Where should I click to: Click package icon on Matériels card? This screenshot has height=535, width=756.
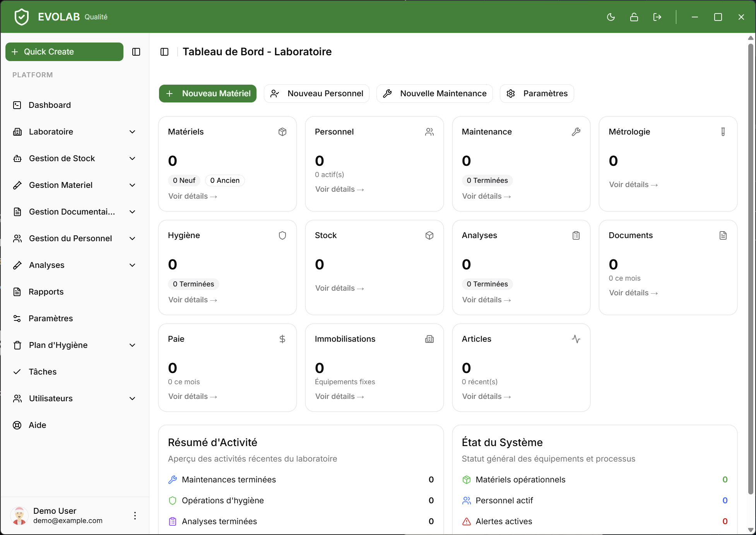(282, 132)
